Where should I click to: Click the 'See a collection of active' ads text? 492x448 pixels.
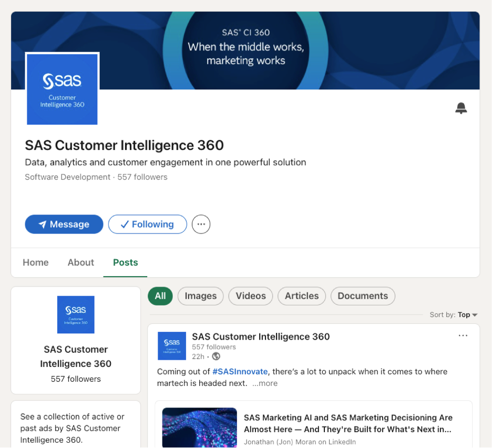point(73,428)
